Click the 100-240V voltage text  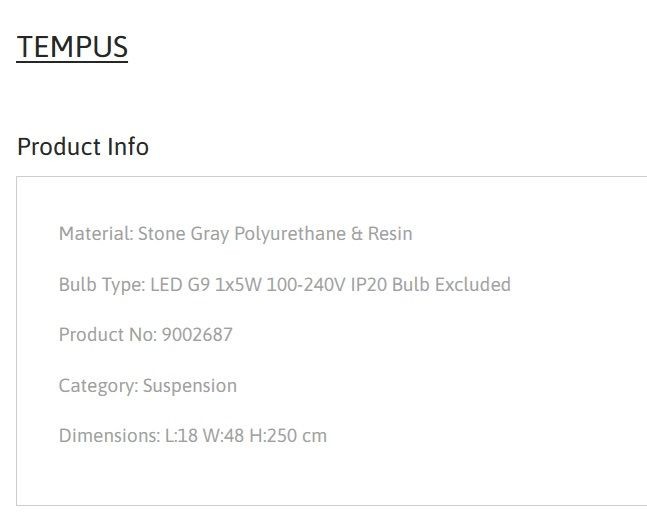click(306, 285)
